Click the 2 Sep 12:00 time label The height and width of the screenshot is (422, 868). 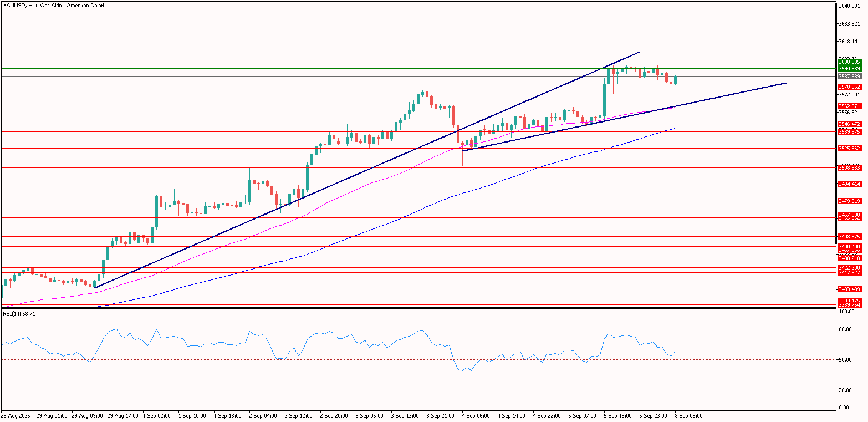click(x=299, y=415)
